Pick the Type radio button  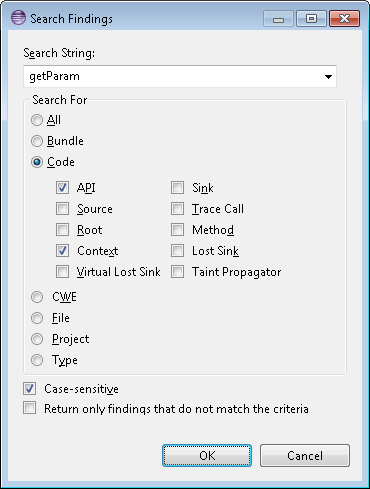[37, 360]
